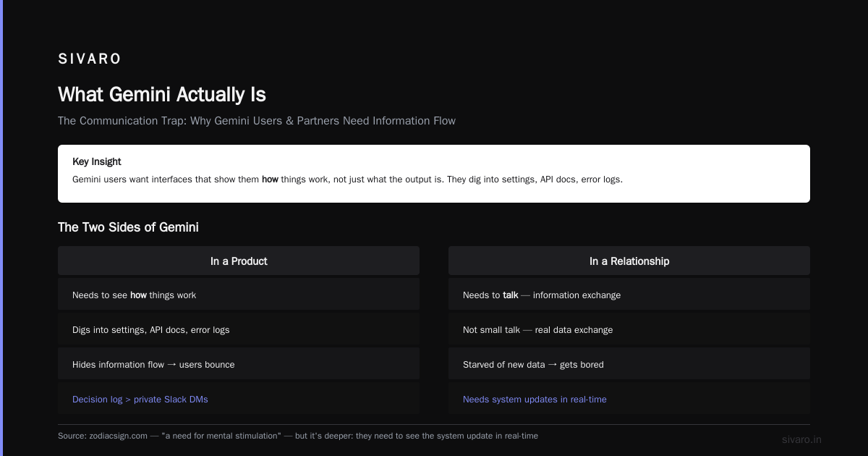Select 'Digs into settings, API docs, error logs' row
The width and height of the screenshot is (868, 456).
(239, 330)
